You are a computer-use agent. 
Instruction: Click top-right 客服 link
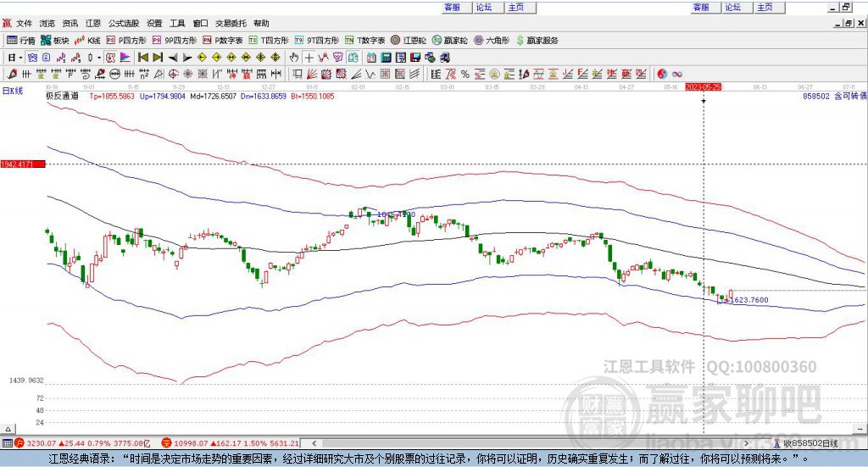point(701,7)
